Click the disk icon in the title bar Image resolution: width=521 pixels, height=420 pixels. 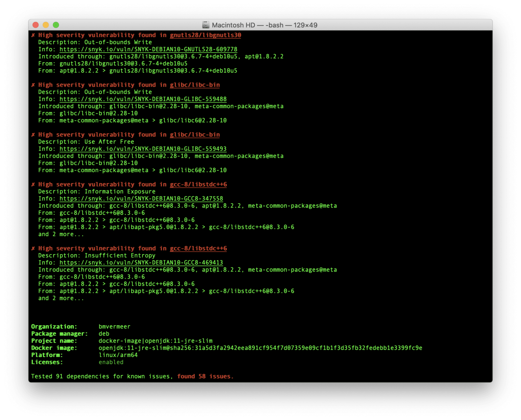tap(206, 25)
